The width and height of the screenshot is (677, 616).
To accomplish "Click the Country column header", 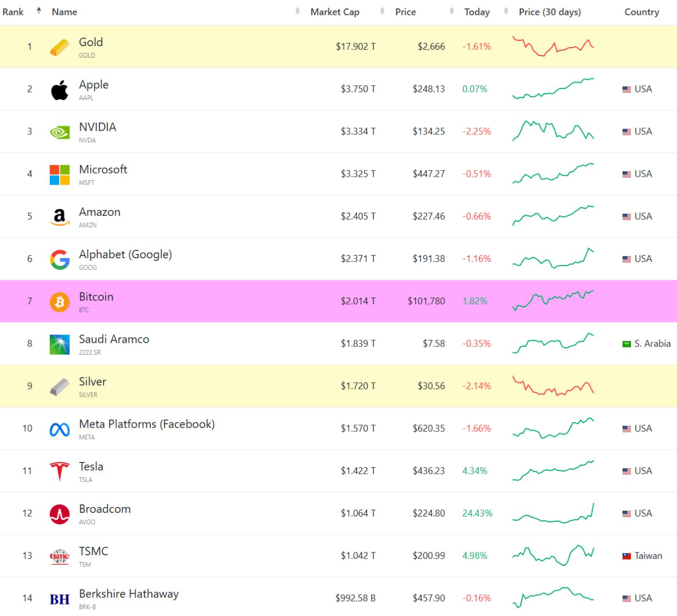I will pyautogui.click(x=642, y=12).
